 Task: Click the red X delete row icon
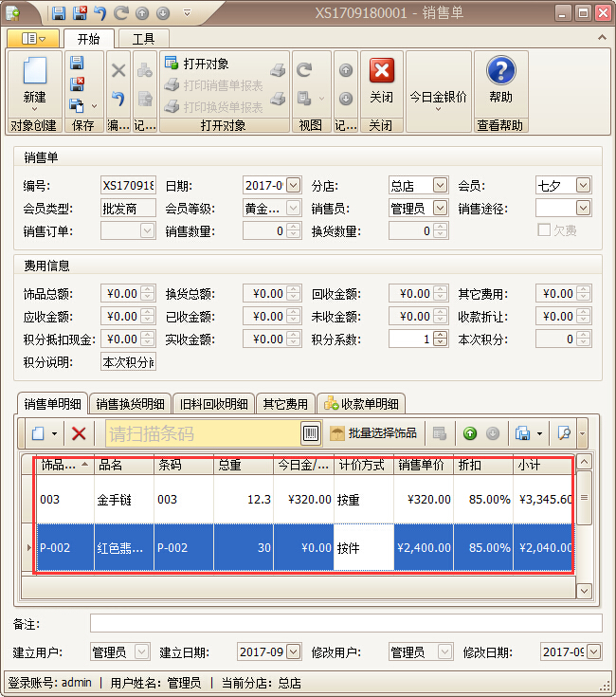tap(80, 433)
